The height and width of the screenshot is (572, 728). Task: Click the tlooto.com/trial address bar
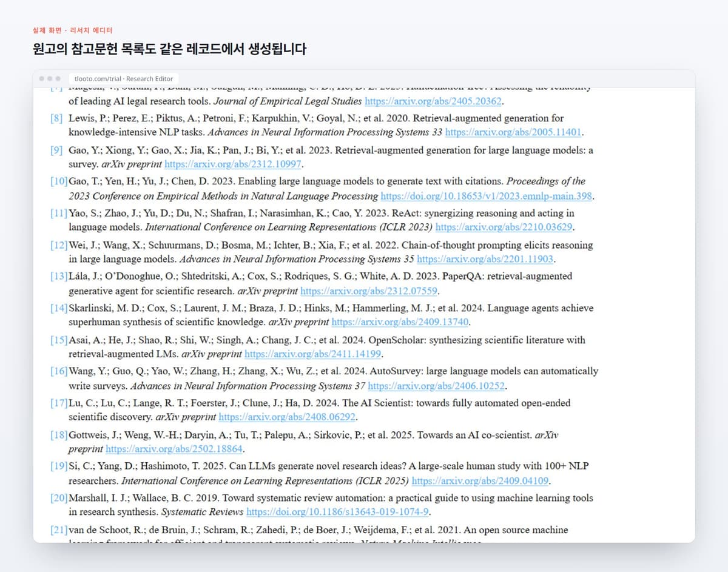(x=123, y=79)
